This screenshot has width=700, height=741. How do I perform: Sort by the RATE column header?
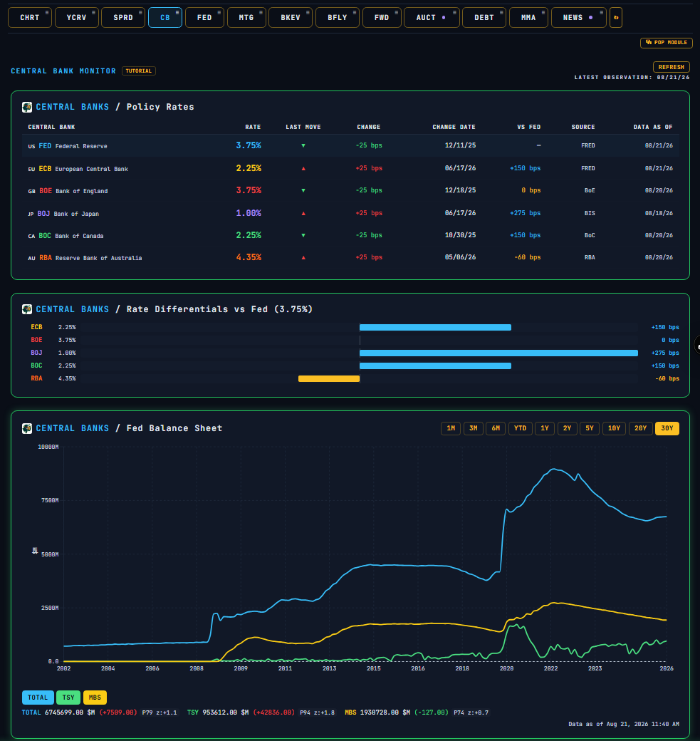tap(253, 127)
